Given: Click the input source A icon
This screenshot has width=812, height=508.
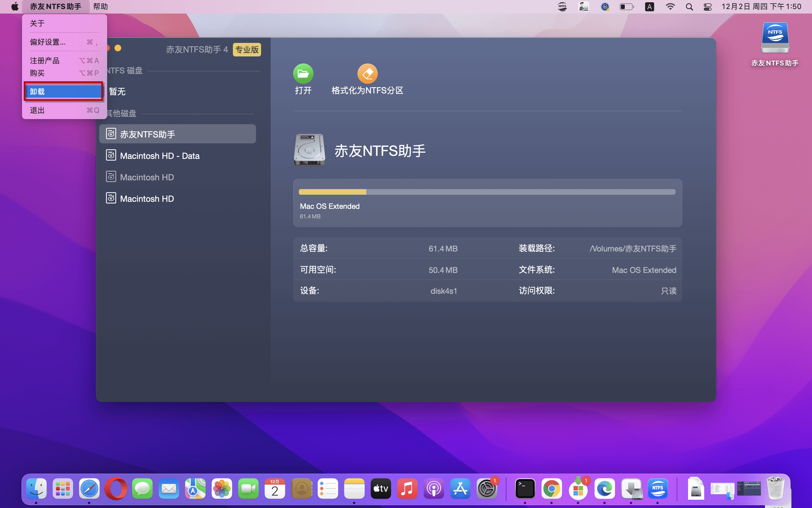Looking at the screenshot, I should coord(649,7).
